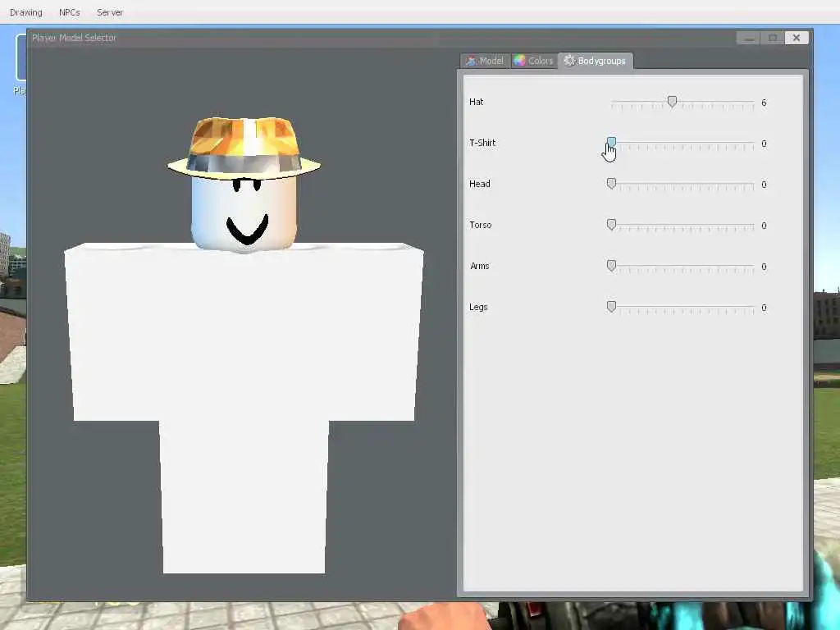Viewport: 840px width, 630px height.
Task: Select the Bodygroups tab
Action: pos(596,61)
